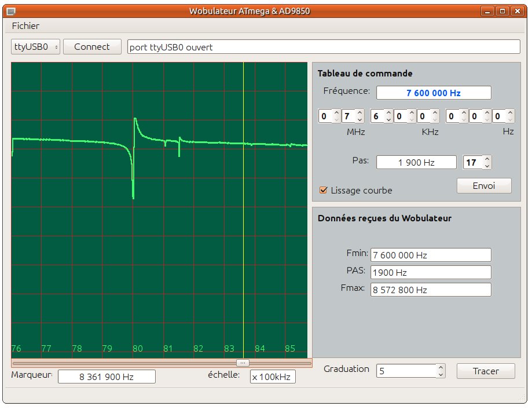Increment the Graduation spinbox value
This screenshot has width=532, height=409.
click(441, 367)
